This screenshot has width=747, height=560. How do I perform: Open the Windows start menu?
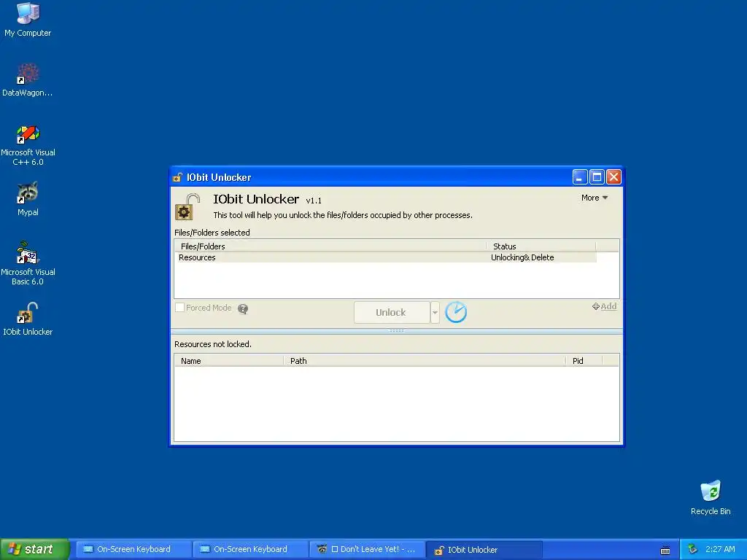[x=34, y=549]
